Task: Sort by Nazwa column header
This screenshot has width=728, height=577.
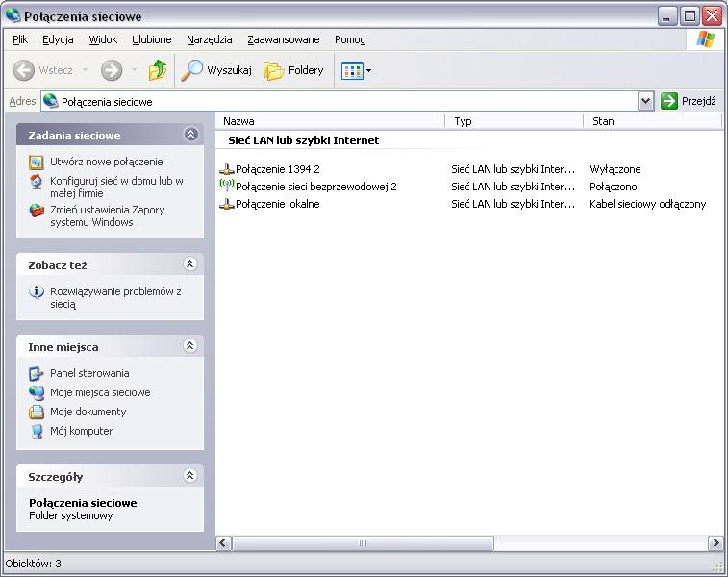Action: 330,121
